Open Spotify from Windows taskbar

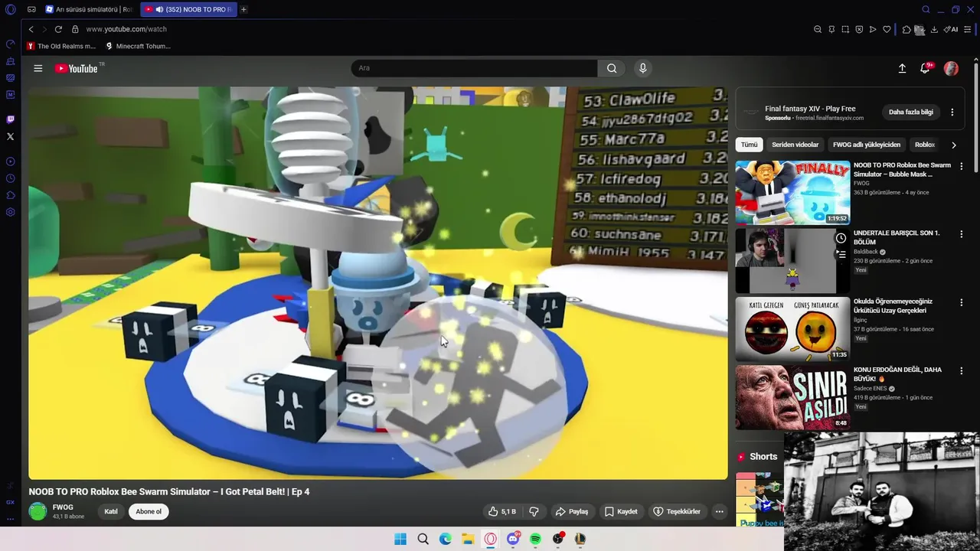[x=535, y=539]
